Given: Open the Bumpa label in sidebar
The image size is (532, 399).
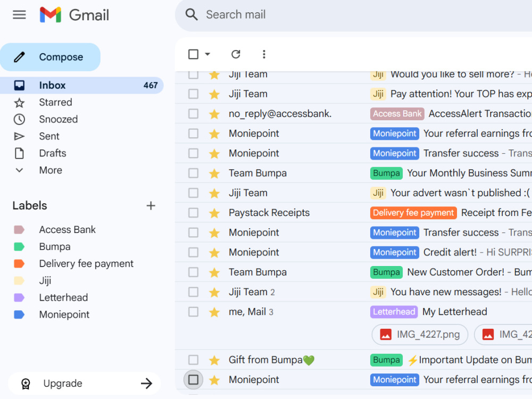Looking at the screenshot, I should 55,247.
